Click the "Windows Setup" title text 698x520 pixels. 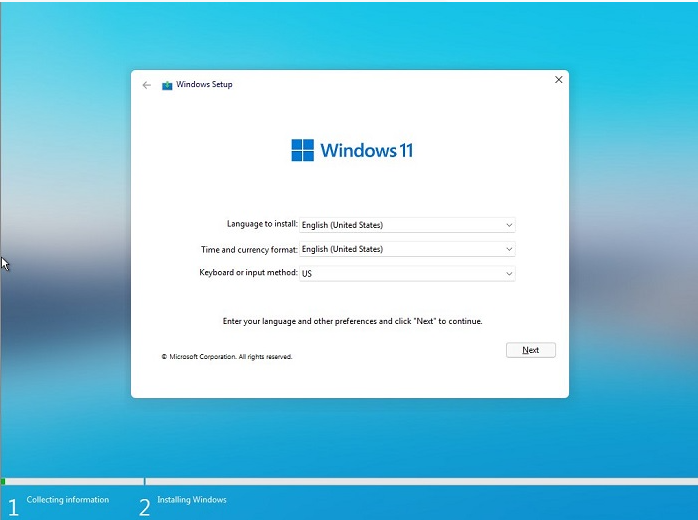point(204,85)
